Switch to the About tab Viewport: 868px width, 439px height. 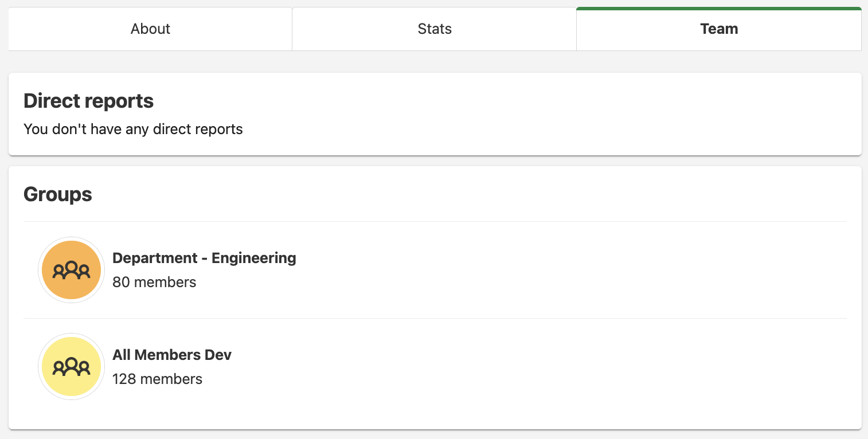[150, 29]
